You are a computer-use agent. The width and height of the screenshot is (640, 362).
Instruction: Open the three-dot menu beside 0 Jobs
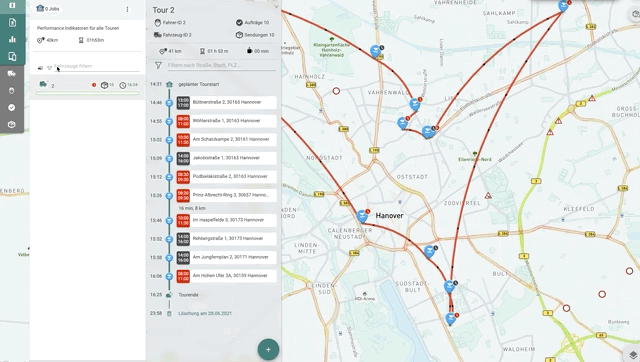coord(127,9)
